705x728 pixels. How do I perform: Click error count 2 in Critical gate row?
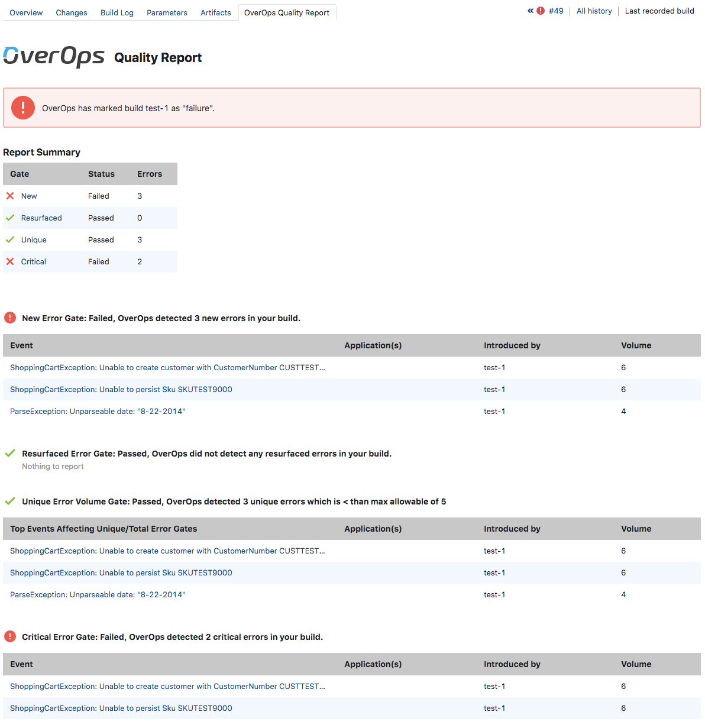[x=140, y=261]
